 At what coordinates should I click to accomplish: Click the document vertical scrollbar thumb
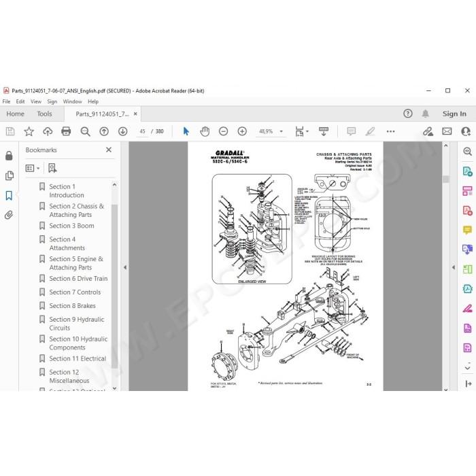pos(445,179)
